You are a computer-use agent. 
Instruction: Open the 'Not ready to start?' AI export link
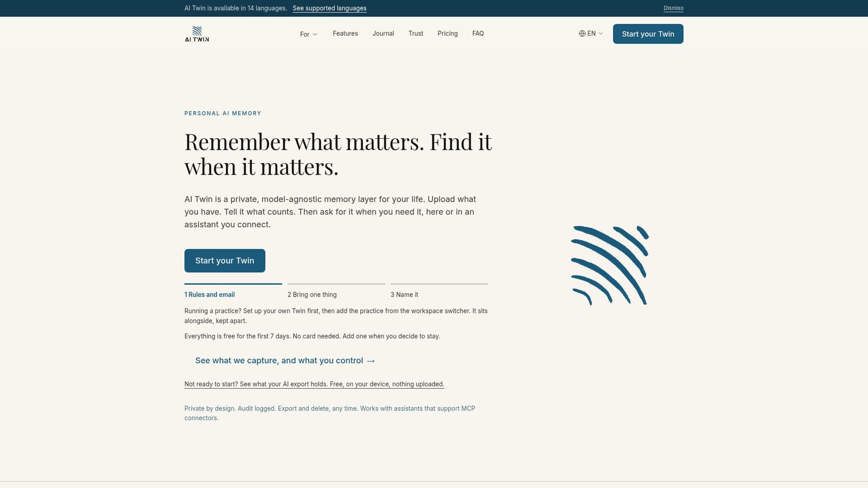314,384
